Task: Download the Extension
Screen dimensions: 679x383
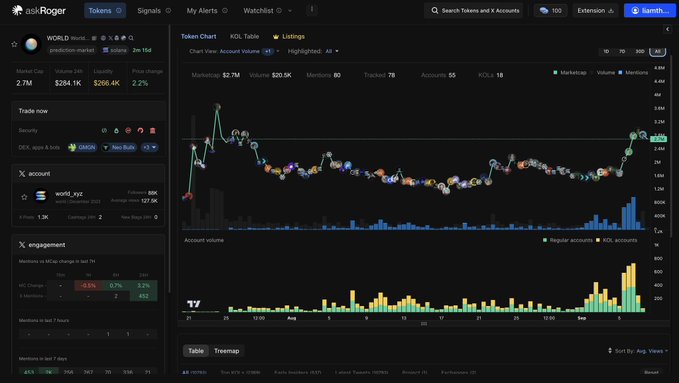Action: (595, 10)
